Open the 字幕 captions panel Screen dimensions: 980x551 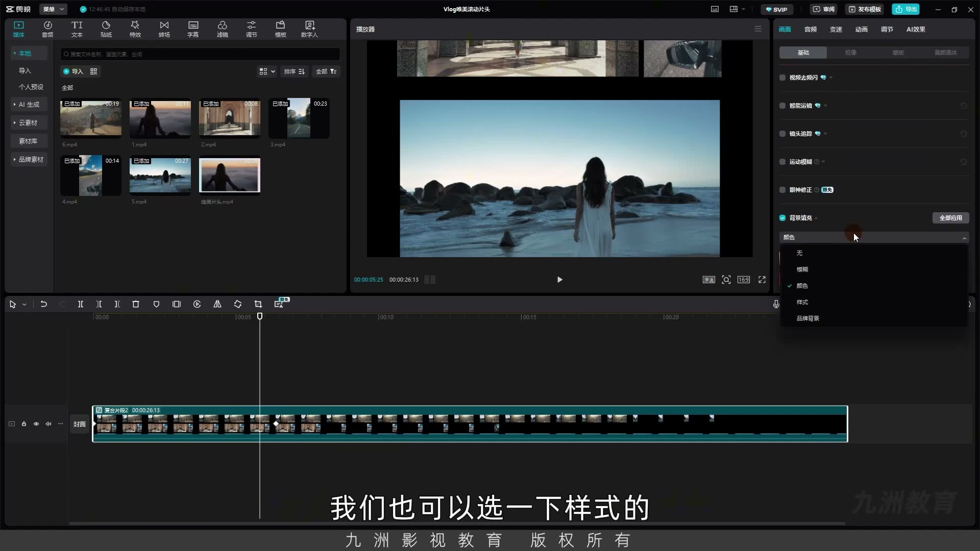click(193, 29)
